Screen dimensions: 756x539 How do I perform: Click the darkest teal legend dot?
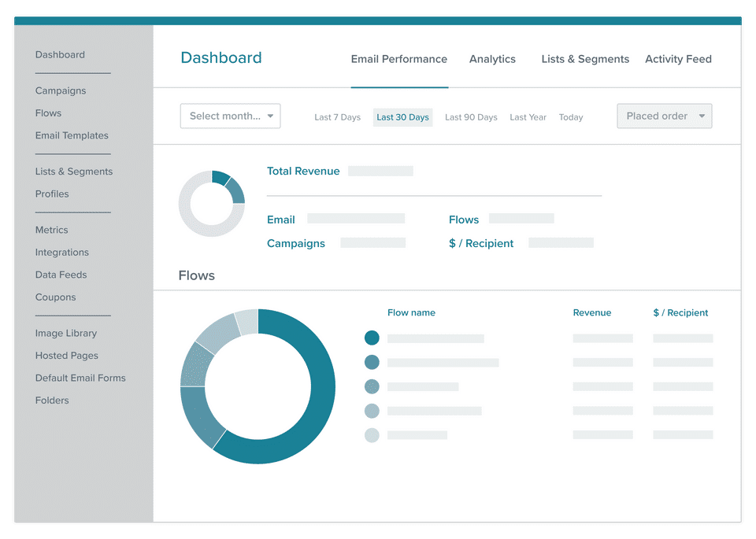pos(372,338)
